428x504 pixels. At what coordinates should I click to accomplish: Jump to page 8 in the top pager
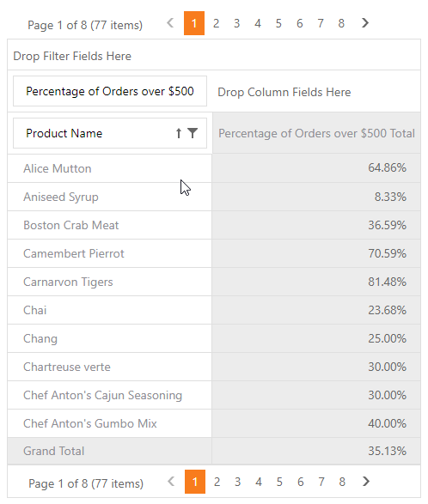pyautogui.click(x=341, y=23)
